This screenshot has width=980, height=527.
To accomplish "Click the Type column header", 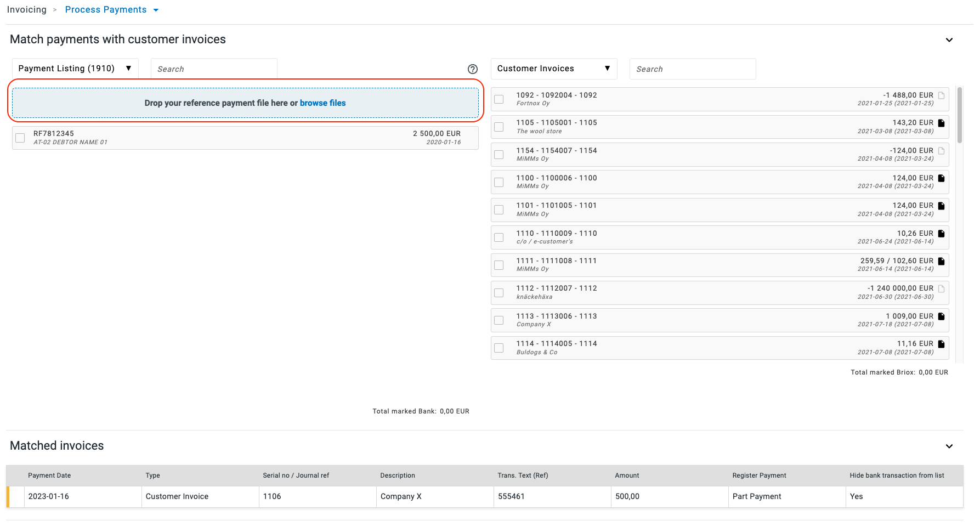I will click(152, 475).
